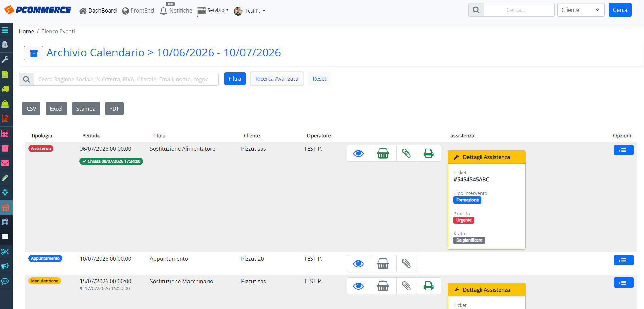View Sostituzione Alimentatore with eye icon

point(359,153)
